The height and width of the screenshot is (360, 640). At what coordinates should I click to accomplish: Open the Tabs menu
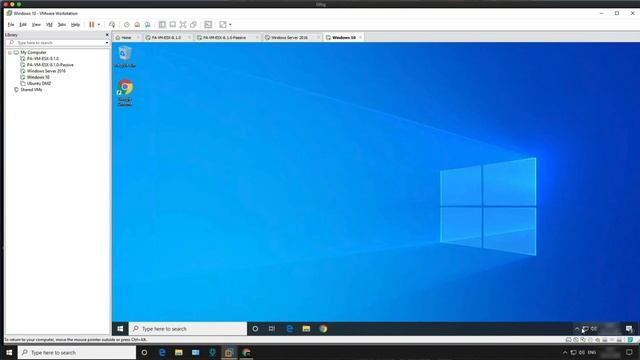(x=62, y=24)
